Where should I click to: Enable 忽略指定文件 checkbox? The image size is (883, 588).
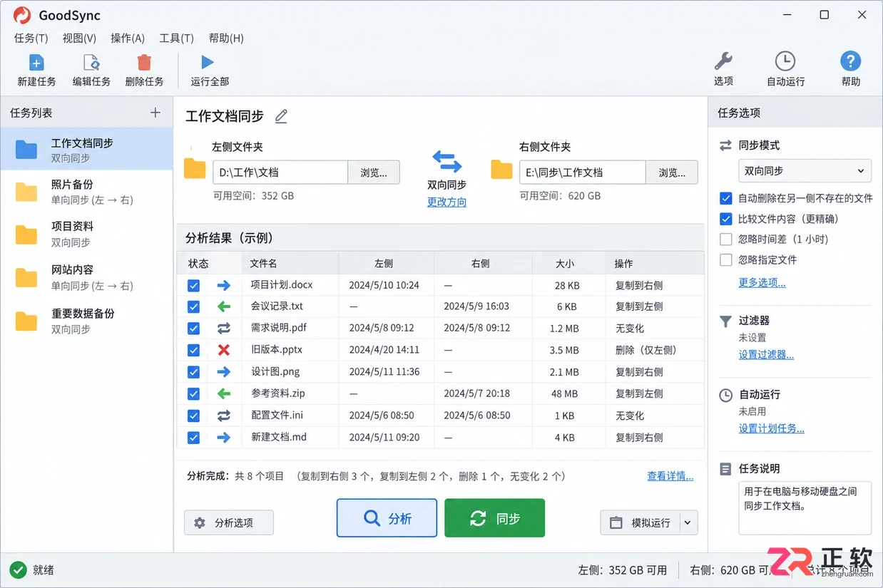click(x=726, y=260)
